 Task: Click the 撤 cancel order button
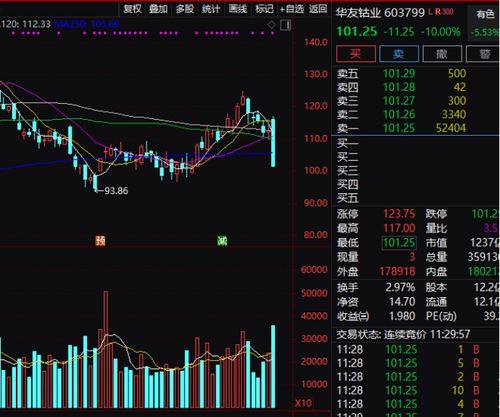tap(442, 54)
